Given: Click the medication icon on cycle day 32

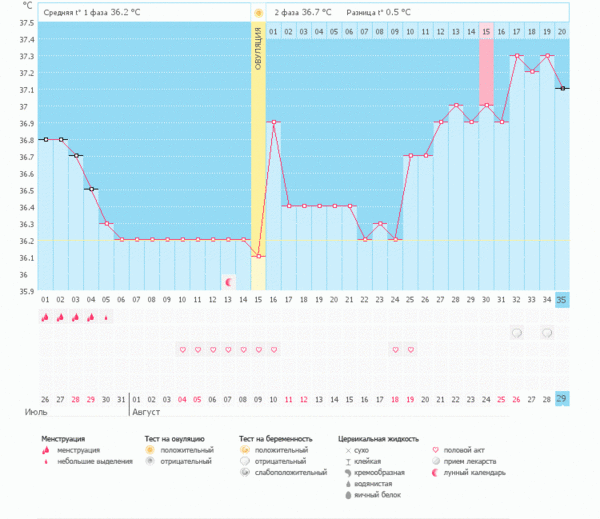Looking at the screenshot, I should [517, 333].
